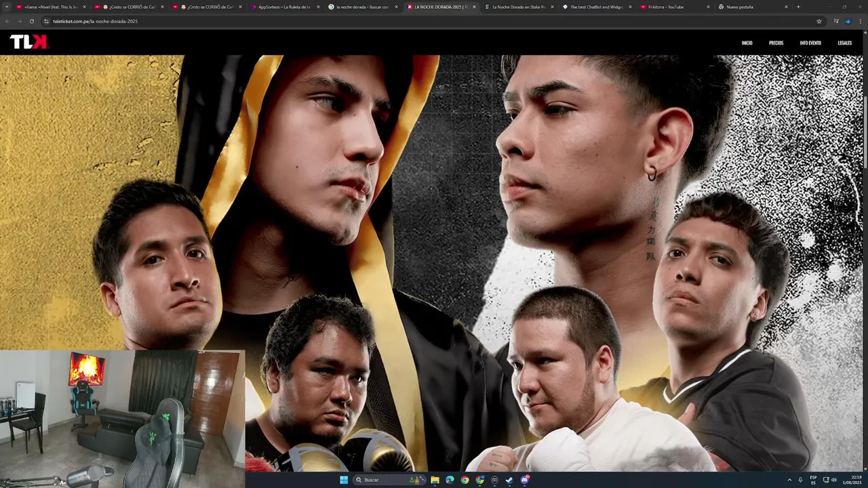This screenshot has width=868, height=488.
Task: Go to INICIO in the site navigation
Action: pos(747,43)
